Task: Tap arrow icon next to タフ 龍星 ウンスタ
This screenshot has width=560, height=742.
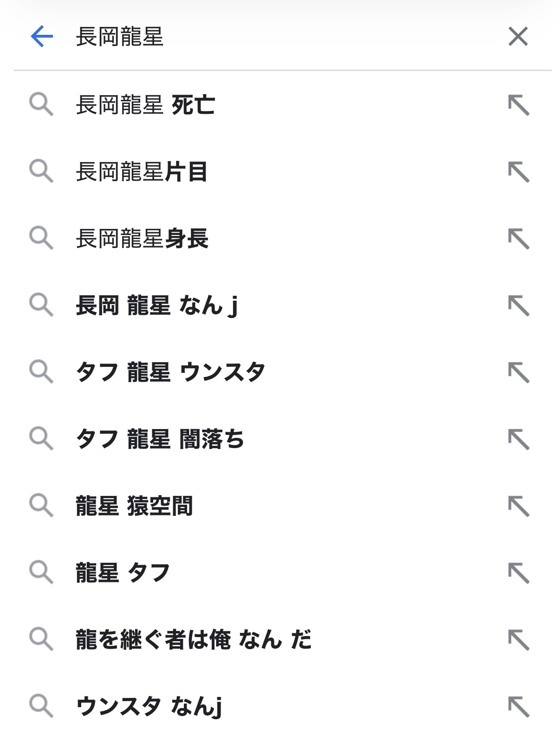Action: [x=519, y=372]
